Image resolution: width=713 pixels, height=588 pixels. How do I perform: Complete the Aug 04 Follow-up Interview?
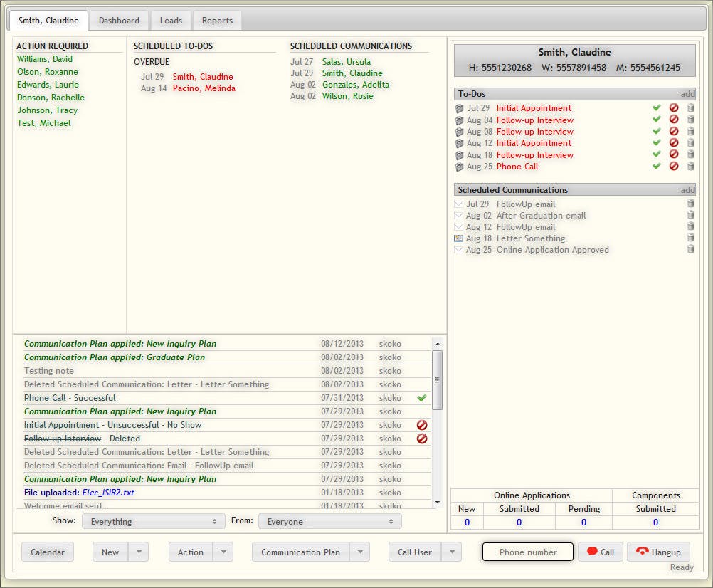pos(656,120)
